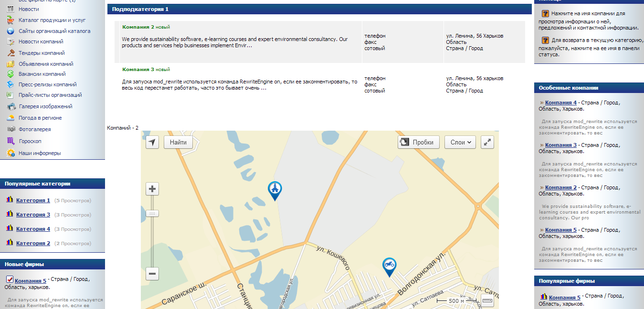Open Категория 1 popular category link
Viewport: 644px width, 309px height.
pyautogui.click(x=33, y=200)
